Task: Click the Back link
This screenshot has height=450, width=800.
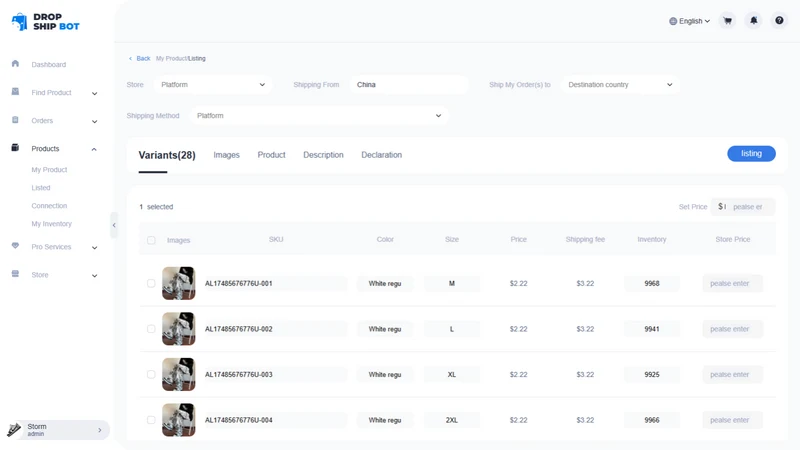Action: point(143,59)
